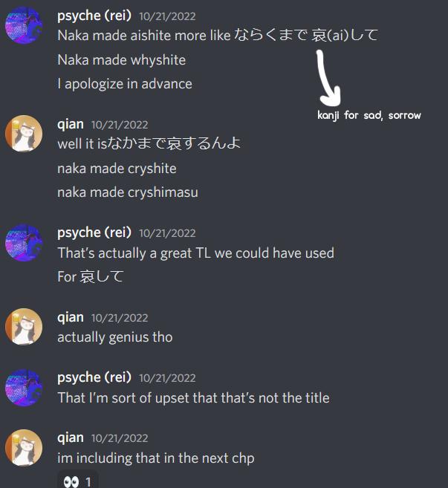Click psyche (rei)'s avatar on the first message
The image size is (448, 488).
[x=24, y=25]
